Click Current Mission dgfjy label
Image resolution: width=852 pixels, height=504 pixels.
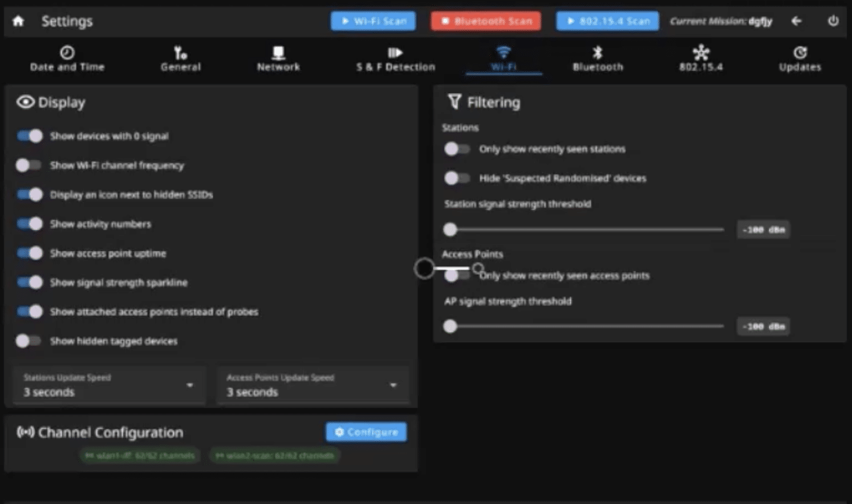point(721,22)
